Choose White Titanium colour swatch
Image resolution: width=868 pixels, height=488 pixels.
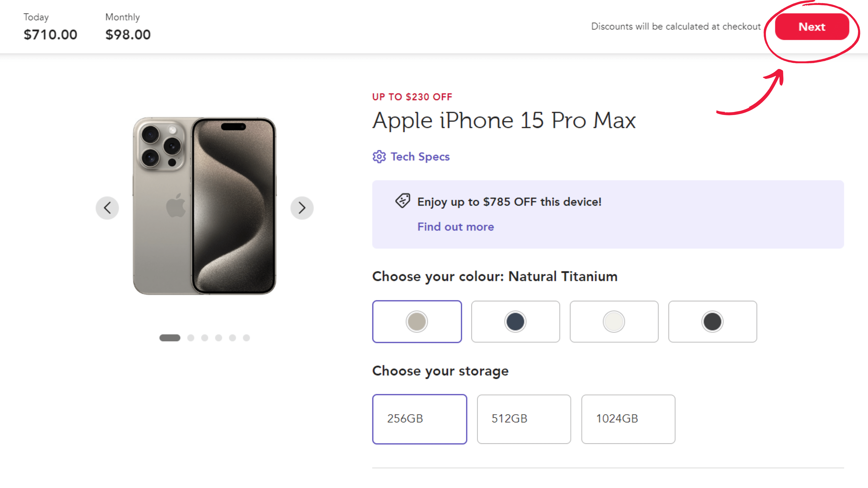click(x=614, y=322)
